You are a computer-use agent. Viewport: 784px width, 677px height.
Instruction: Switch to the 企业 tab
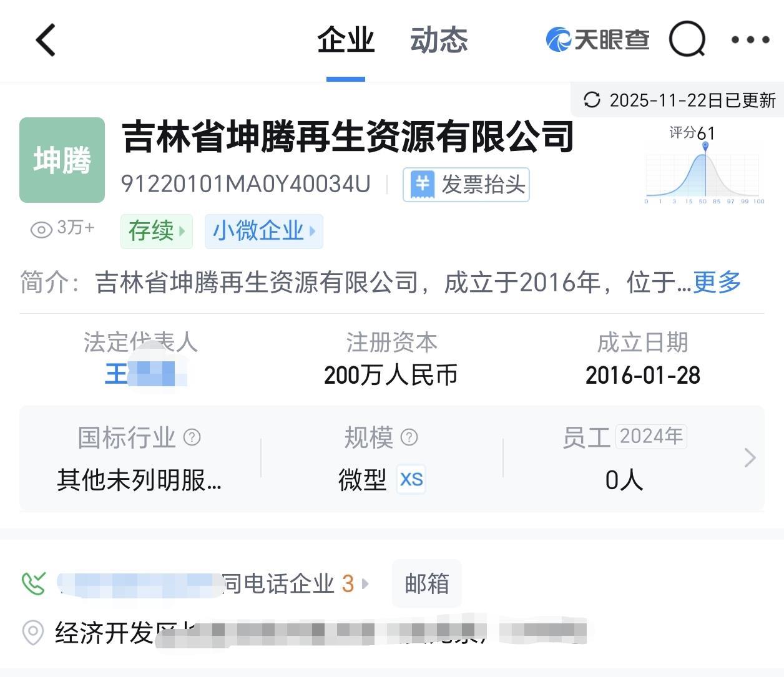point(345,41)
